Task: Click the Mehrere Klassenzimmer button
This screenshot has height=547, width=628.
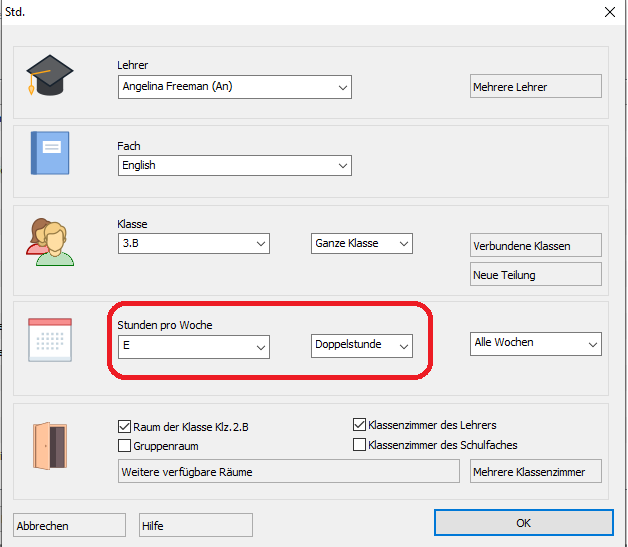Action: coord(535,471)
